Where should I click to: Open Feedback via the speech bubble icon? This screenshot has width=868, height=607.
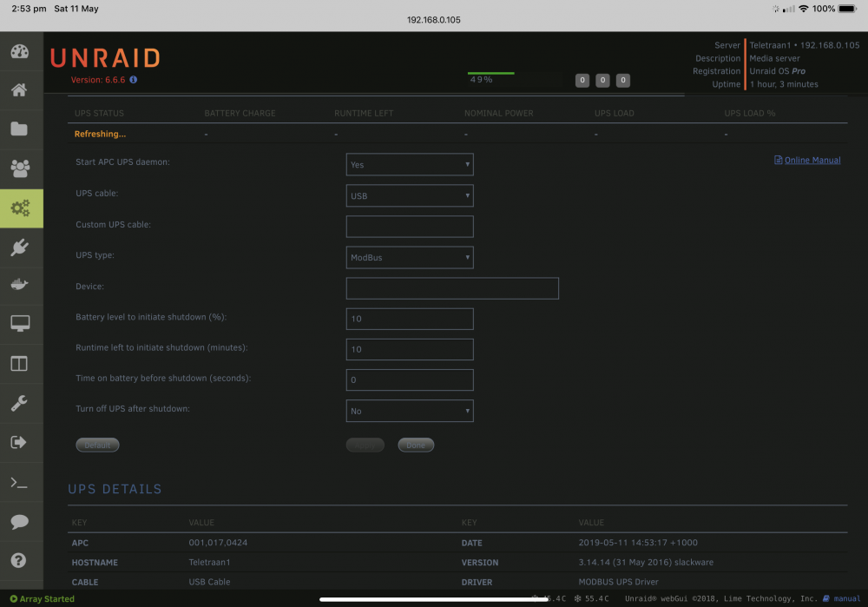[x=19, y=522]
